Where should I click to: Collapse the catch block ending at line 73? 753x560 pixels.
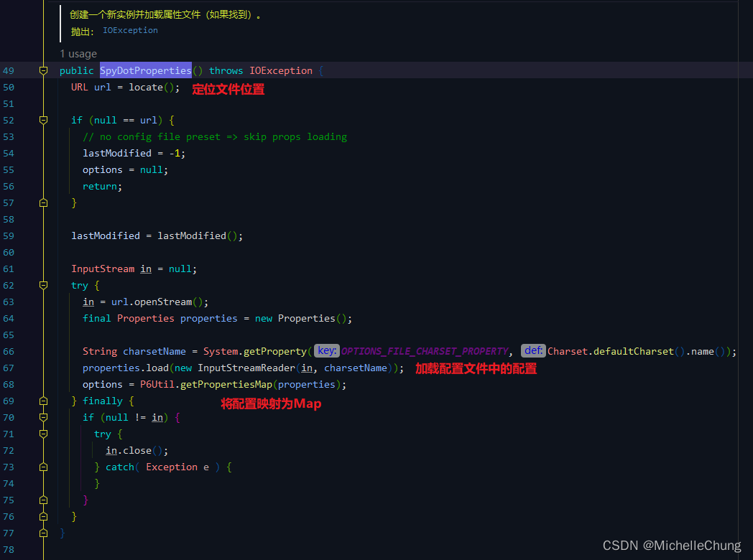point(43,467)
